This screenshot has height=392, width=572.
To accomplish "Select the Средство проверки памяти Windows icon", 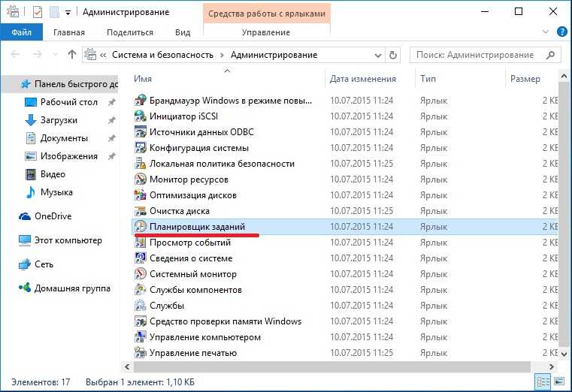I will click(141, 321).
